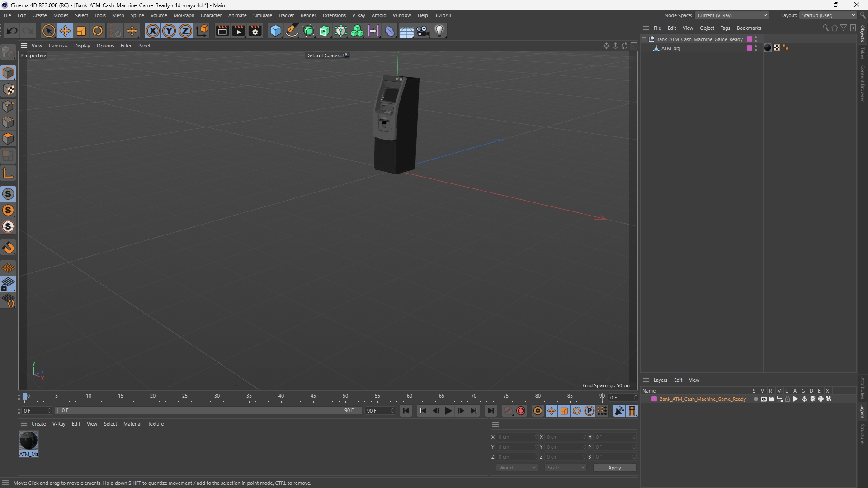Click the Apply button
This screenshot has height=488, width=868.
[614, 468]
